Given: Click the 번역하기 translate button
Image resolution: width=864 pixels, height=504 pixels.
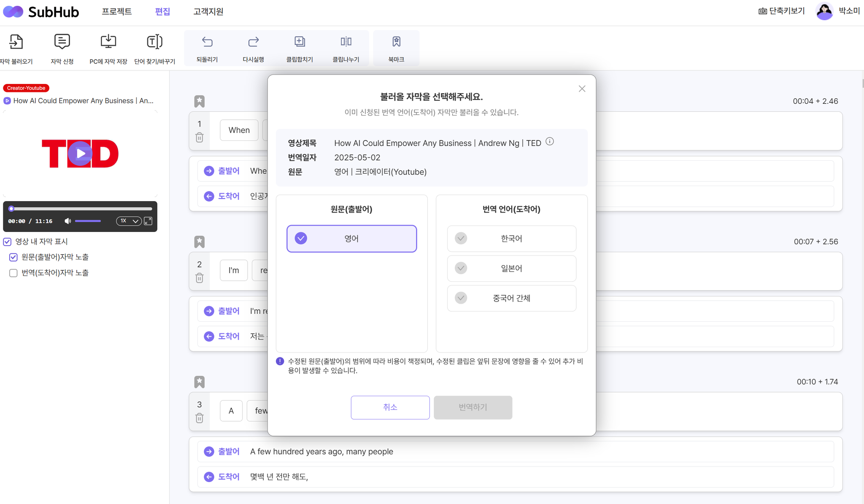Looking at the screenshot, I should [x=473, y=407].
